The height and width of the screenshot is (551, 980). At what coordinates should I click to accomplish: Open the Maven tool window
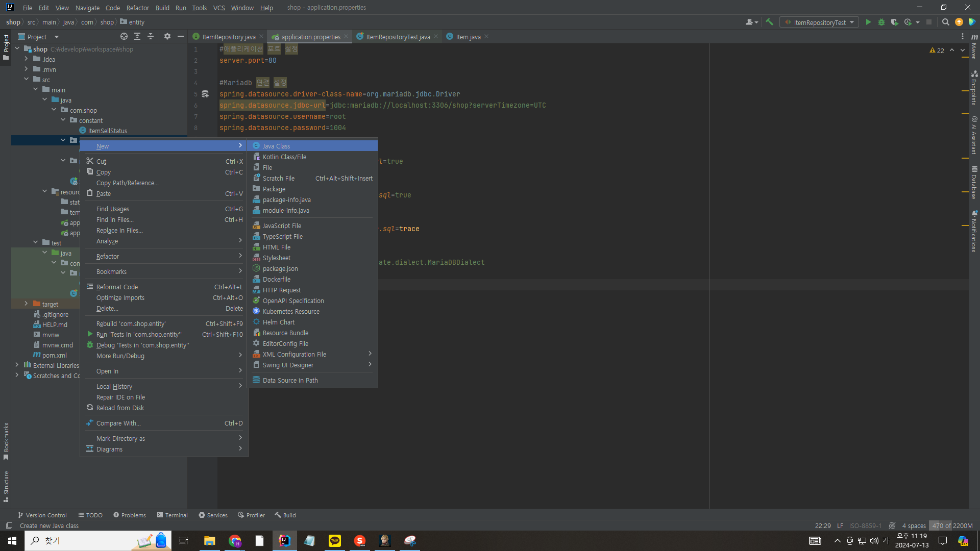click(x=974, y=47)
